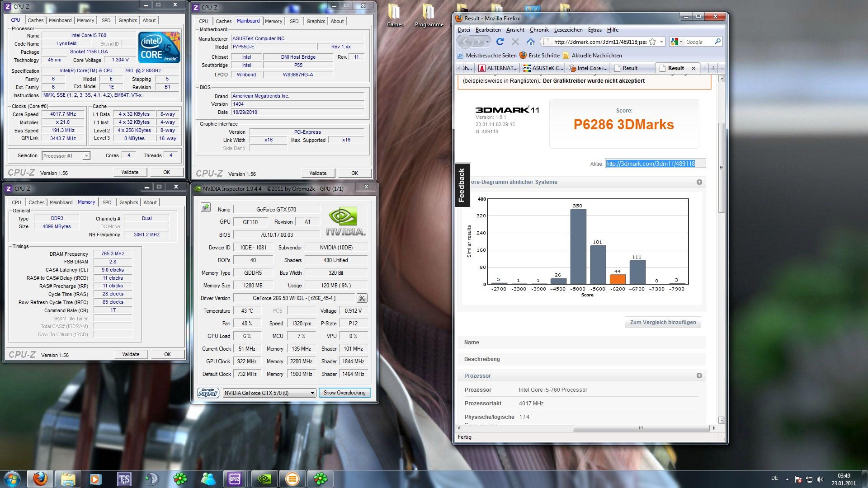The image size is (868, 488).
Task: Open the Feedback side tab
Action: tap(462, 185)
